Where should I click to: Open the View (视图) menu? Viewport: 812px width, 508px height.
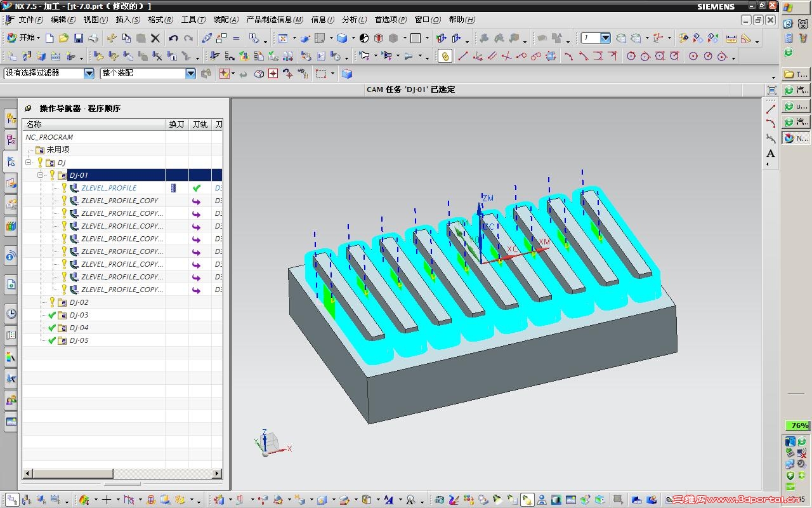96,20
